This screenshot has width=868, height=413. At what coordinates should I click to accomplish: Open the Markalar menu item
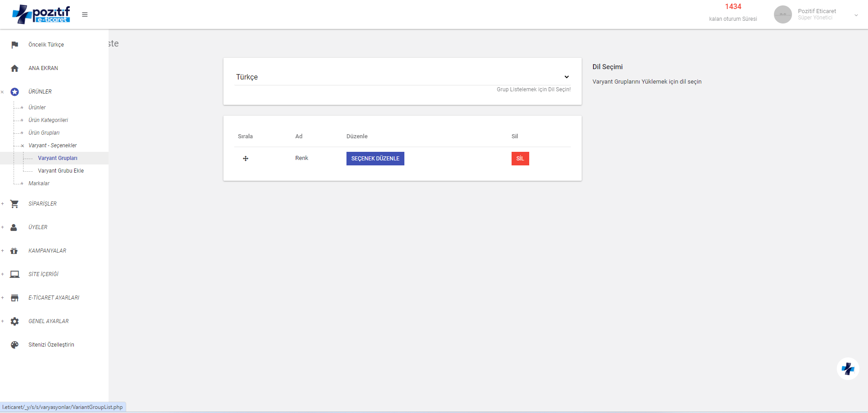[x=39, y=183]
